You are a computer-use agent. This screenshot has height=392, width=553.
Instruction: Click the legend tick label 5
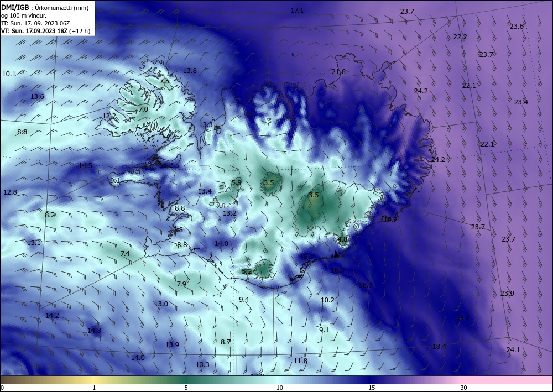186,388
